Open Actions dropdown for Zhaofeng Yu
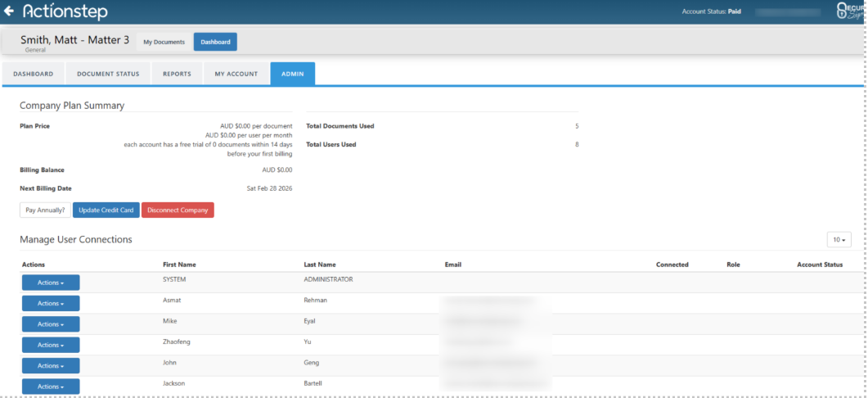The width and height of the screenshot is (868, 398). pos(51,345)
